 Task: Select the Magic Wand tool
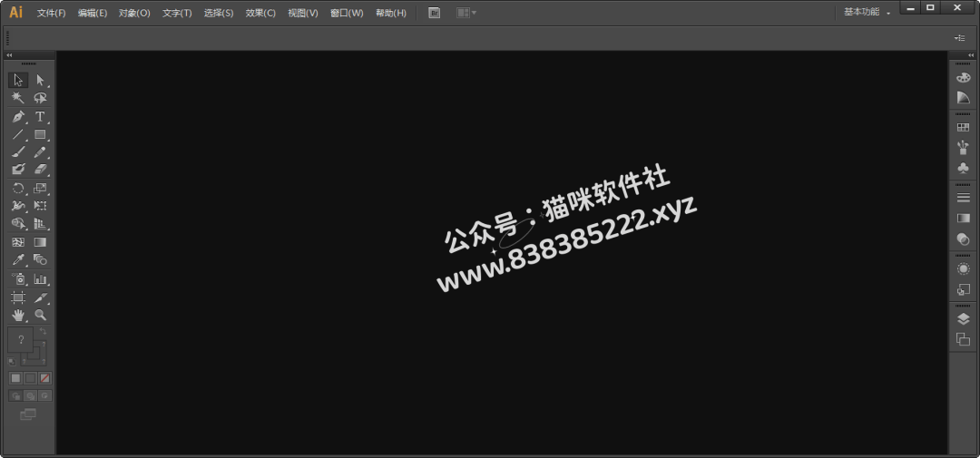(x=18, y=98)
